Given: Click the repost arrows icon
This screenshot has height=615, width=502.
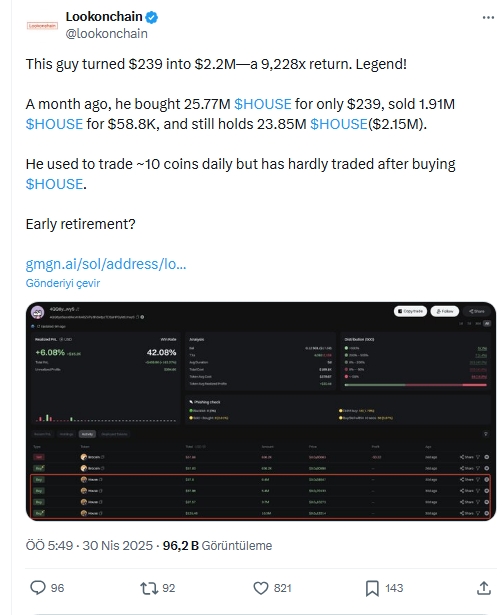Looking at the screenshot, I should point(149,588).
